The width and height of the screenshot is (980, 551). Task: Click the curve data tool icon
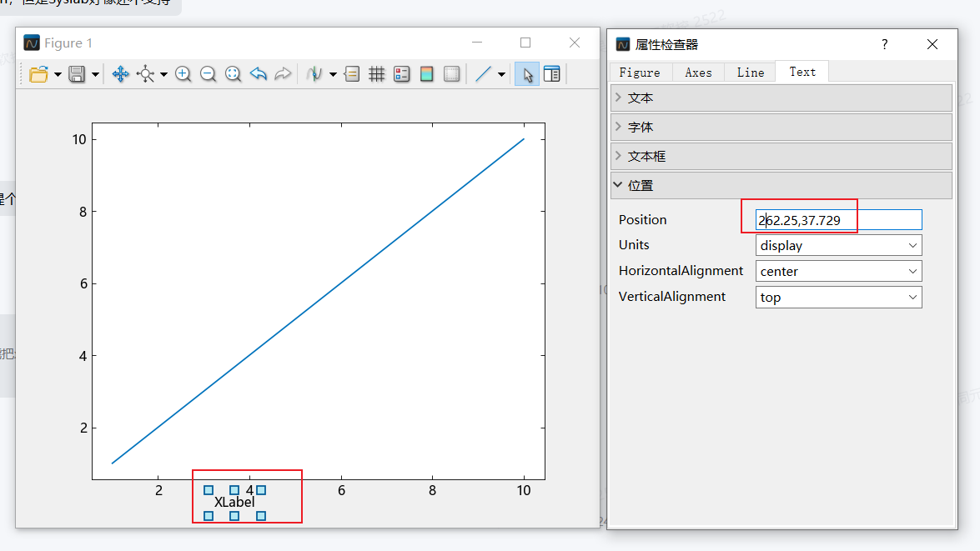(314, 74)
